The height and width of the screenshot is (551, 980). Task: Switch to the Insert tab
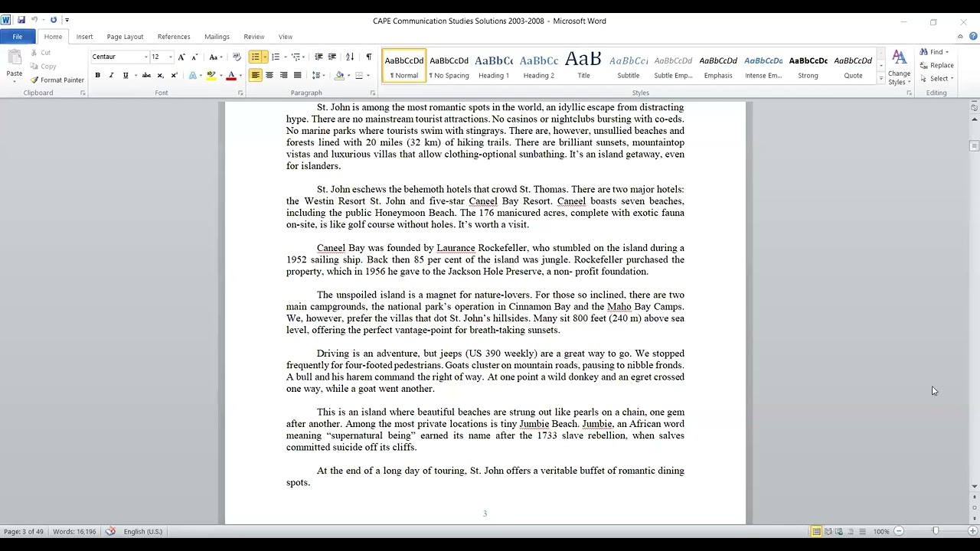coord(84,36)
